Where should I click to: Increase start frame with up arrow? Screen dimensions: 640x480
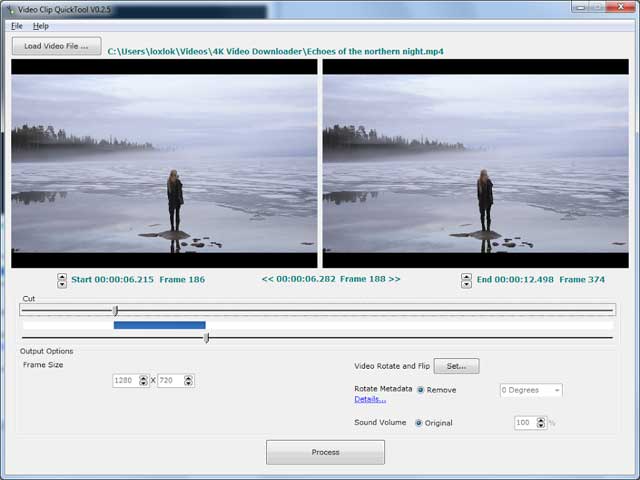coord(62,276)
